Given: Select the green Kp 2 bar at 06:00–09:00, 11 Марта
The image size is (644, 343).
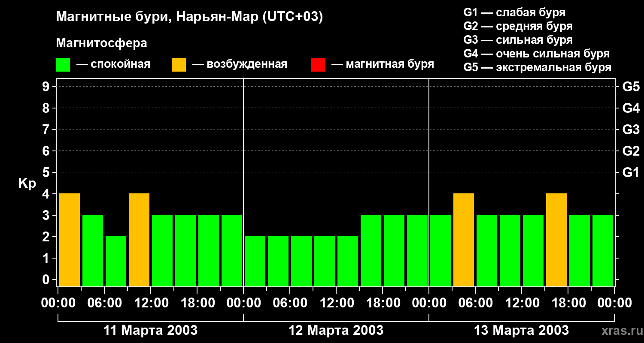Looking at the screenshot, I should pos(116,261).
